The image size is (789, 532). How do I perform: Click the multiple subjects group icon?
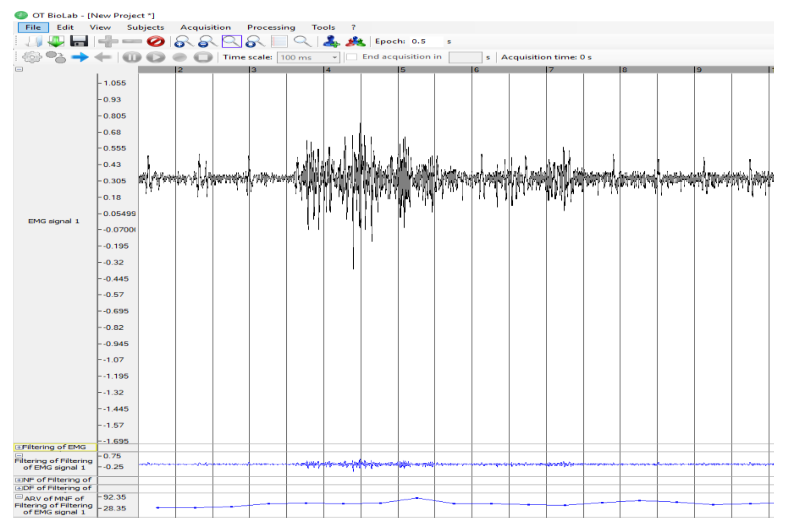pyautogui.click(x=355, y=42)
